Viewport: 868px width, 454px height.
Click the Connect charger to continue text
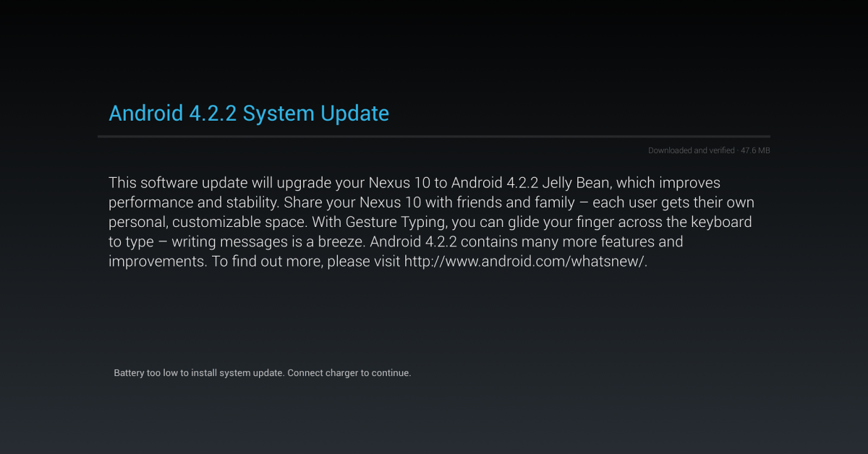point(349,373)
